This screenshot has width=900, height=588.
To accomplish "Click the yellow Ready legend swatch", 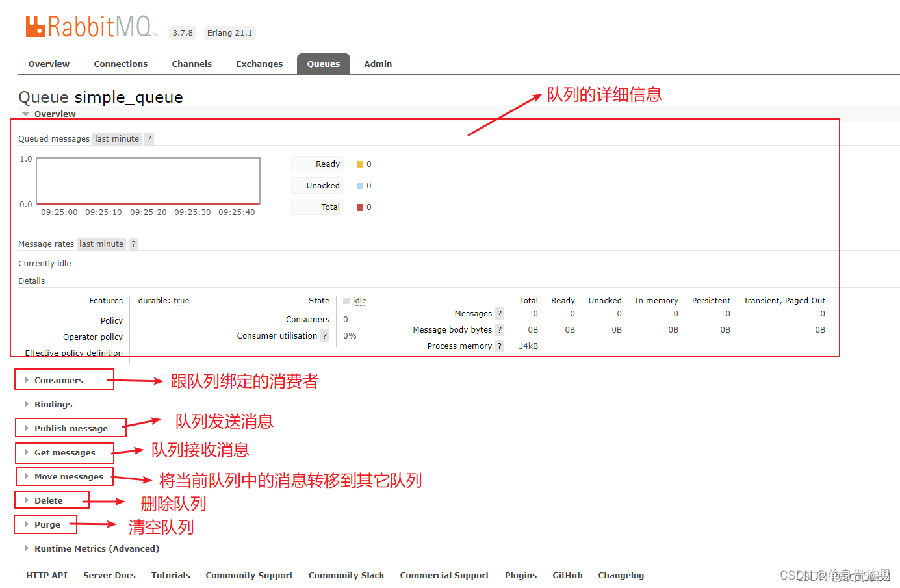I will coord(360,164).
